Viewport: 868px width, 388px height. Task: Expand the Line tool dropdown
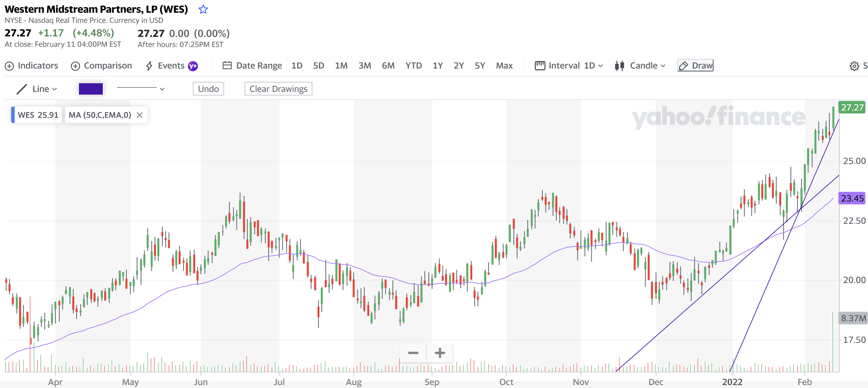point(54,89)
